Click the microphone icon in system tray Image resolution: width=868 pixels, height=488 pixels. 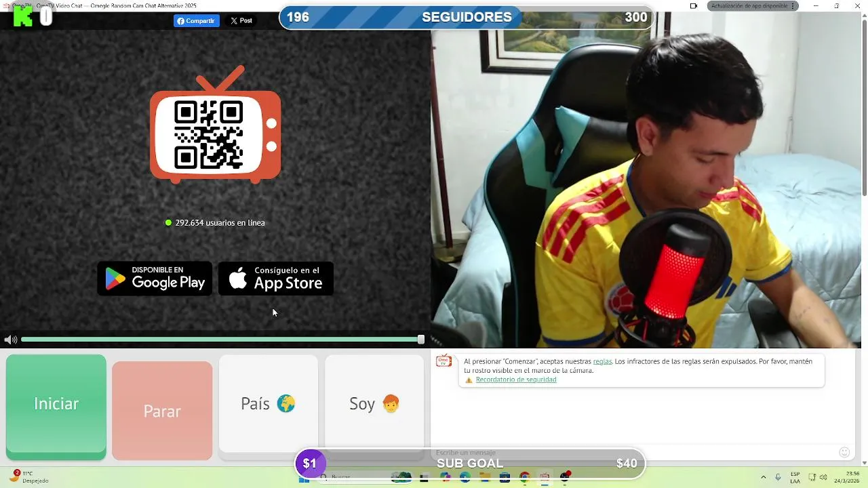(778, 477)
